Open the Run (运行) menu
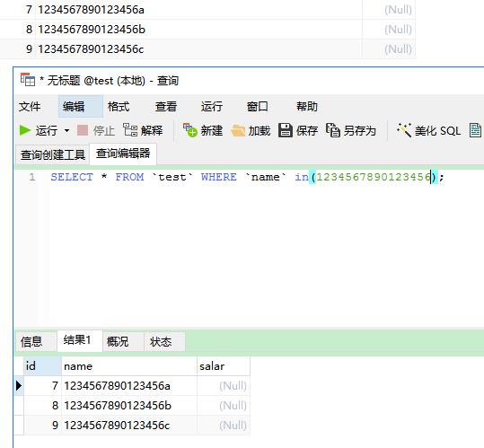The image size is (484, 448). (211, 107)
